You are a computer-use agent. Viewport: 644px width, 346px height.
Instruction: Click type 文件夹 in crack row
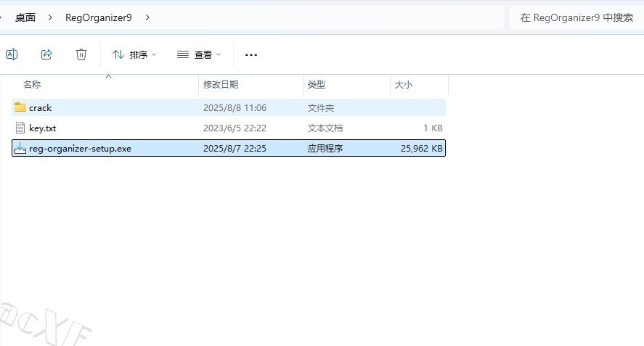click(x=321, y=108)
